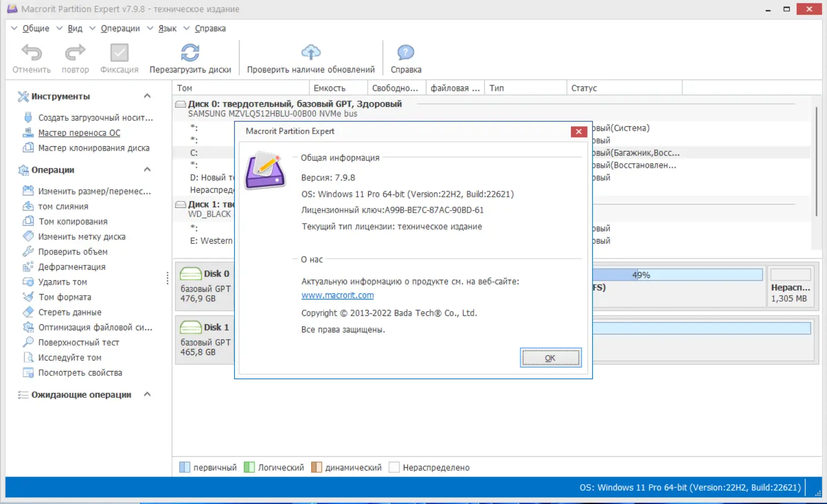Viewport: 827px width, 504px height.
Task: Click the Том копирования icon
Action: click(x=28, y=221)
